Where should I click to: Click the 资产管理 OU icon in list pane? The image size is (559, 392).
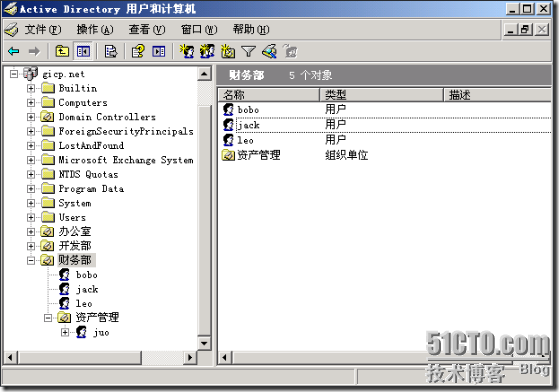point(228,155)
